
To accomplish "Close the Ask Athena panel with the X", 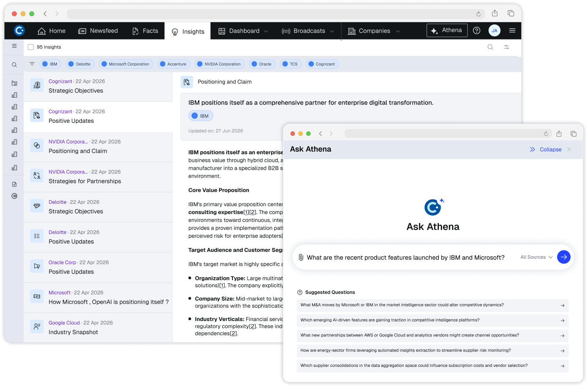I will (569, 149).
